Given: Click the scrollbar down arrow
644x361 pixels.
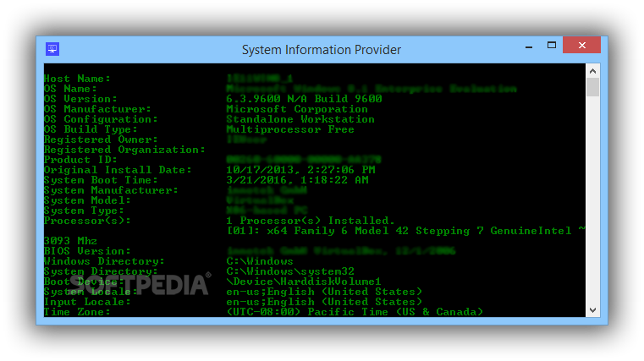Looking at the screenshot, I should pos(592,310).
